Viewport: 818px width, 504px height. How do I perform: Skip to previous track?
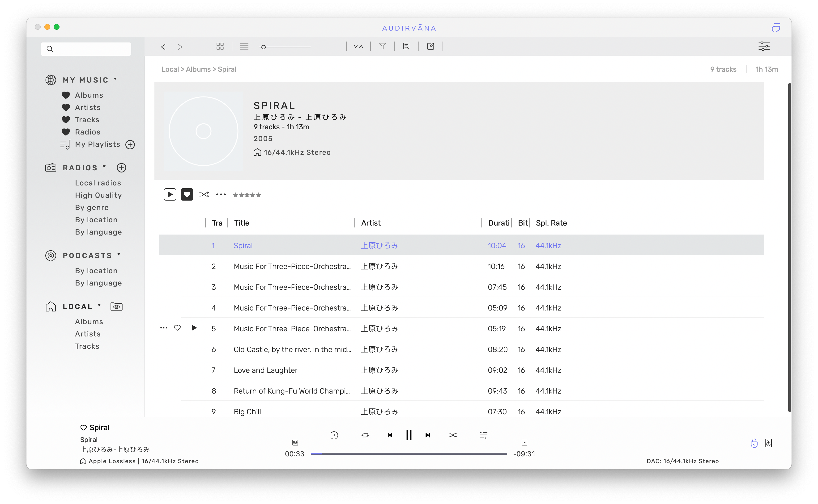pyautogui.click(x=390, y=435)
